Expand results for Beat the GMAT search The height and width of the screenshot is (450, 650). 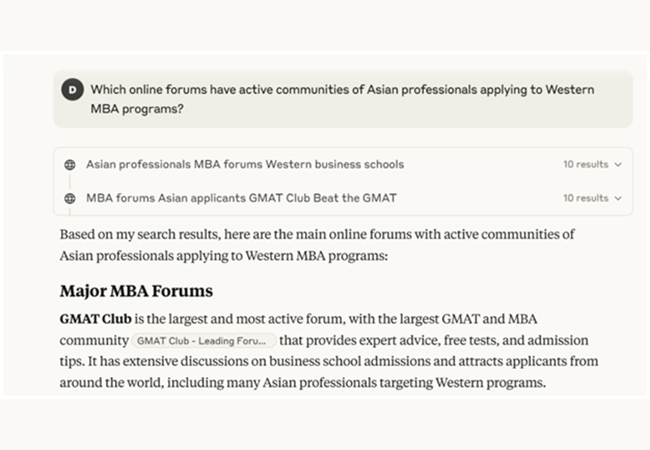pyautogui.click(x=618, y=198)
